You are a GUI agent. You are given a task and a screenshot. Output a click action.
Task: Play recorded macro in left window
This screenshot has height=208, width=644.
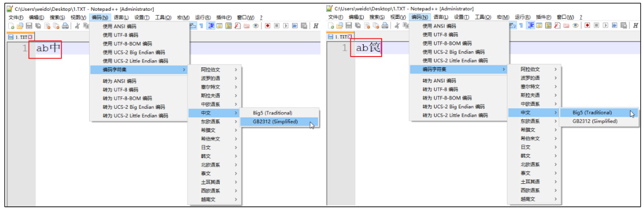tap(286, 26)
